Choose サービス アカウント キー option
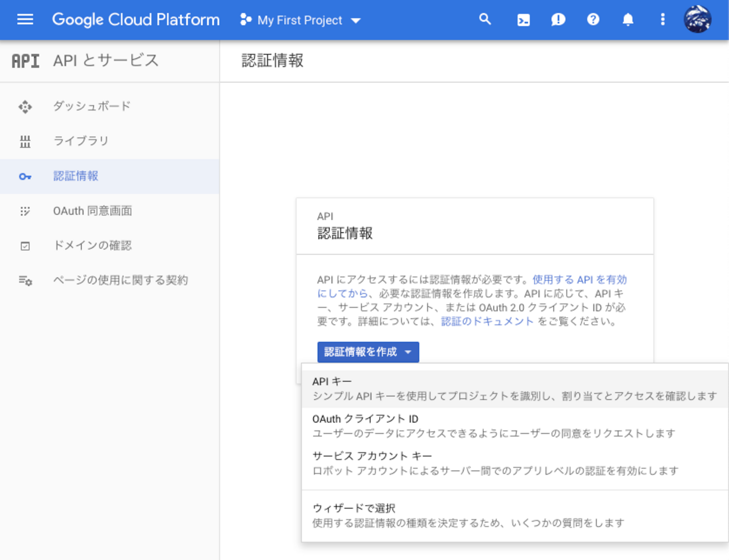 [x=515, y=463]
